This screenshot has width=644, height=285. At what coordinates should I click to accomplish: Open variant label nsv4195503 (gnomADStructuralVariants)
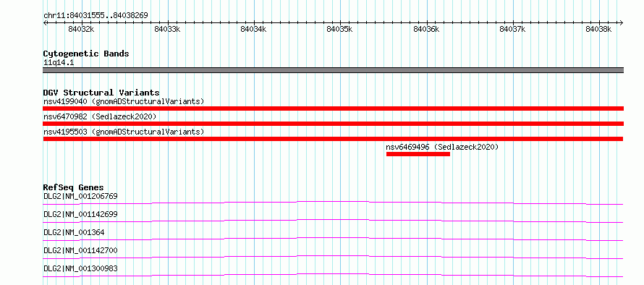click(x=124, y=132)
